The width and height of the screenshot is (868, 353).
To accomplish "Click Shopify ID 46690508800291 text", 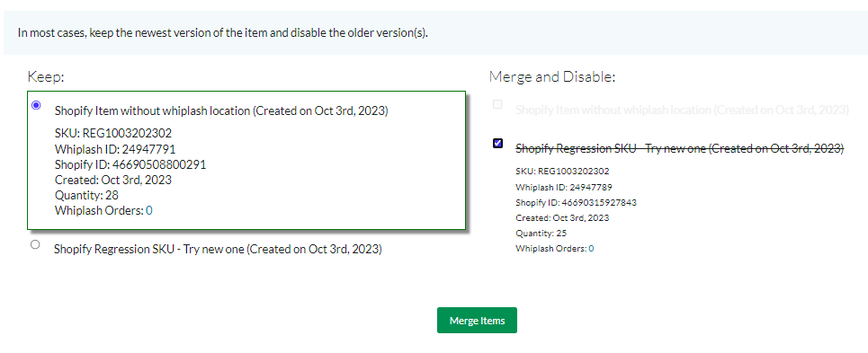I will (x=130, y=164).
